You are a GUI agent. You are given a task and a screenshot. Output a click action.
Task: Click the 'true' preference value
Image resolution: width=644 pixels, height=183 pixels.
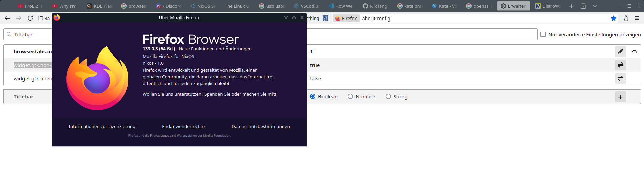click(x=315, y=65)
